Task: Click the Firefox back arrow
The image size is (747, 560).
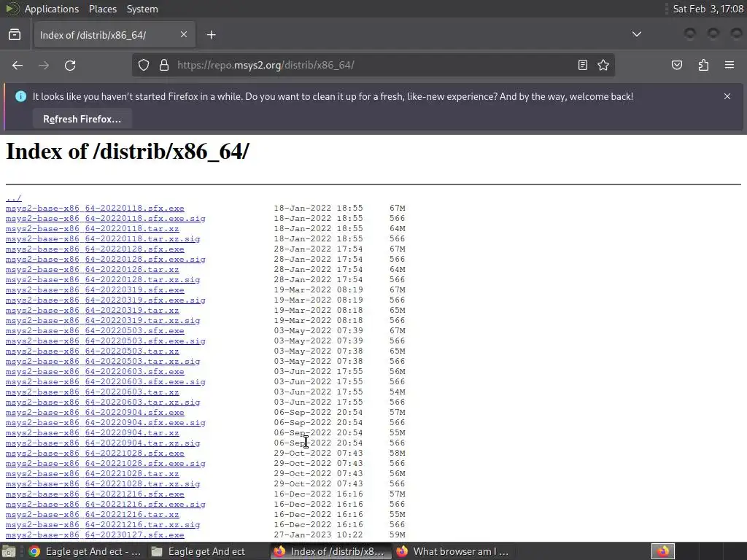Action: click(18, 65)
